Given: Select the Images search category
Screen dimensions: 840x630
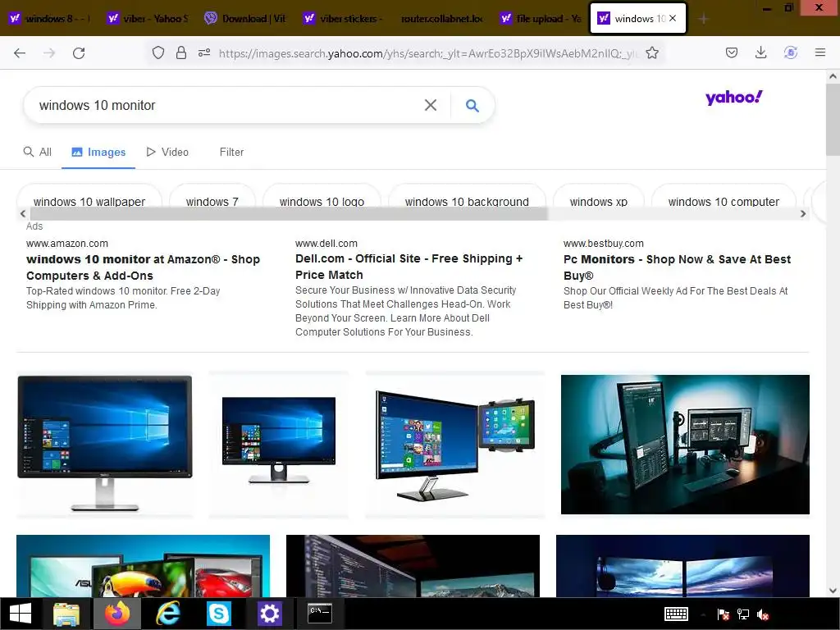Looking at the screenshot, I should 98,152.
